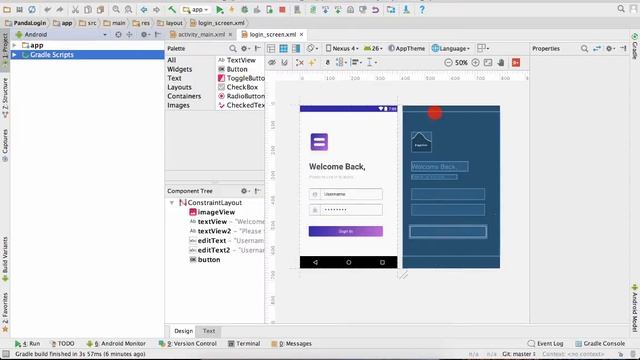Click the Cut scissors icon
This screenshot has width=640, height=360.
tap(75, 9)
